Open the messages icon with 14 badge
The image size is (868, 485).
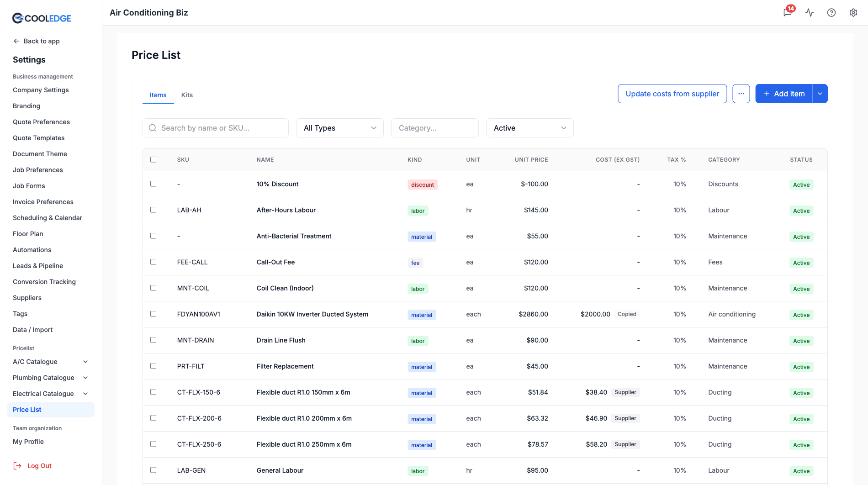[x=788, y=12]
